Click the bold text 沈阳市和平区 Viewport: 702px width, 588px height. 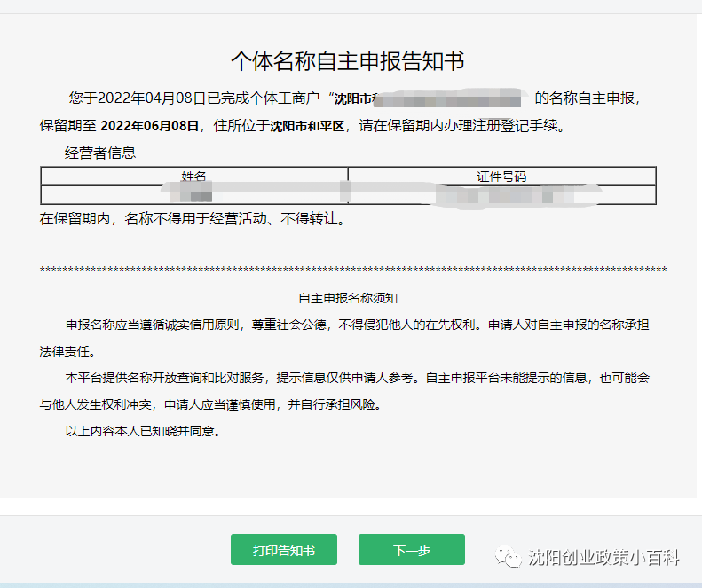307,126
